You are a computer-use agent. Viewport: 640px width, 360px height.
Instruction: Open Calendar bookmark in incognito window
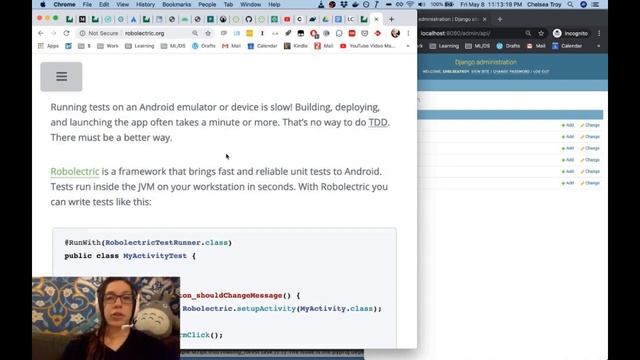(567, 46)
